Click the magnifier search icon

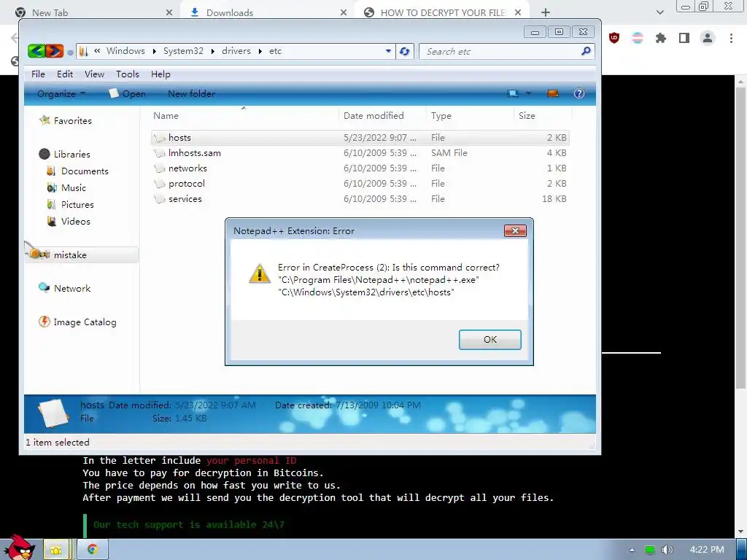[x=586, y=51]
